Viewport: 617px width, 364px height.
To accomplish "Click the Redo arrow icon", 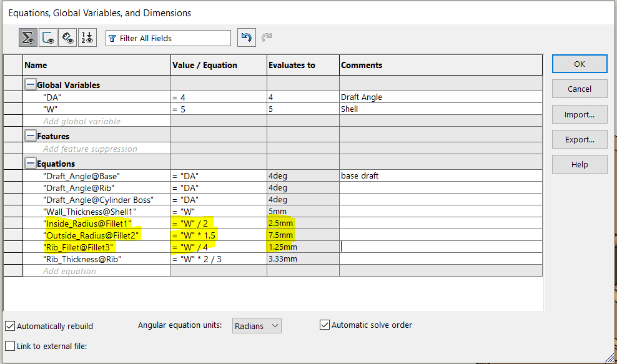I will click(267, 38).
